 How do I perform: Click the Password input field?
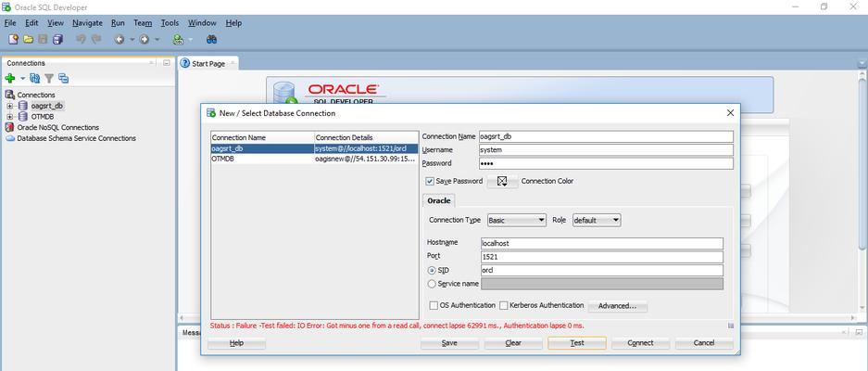click(x=606, y=163)
